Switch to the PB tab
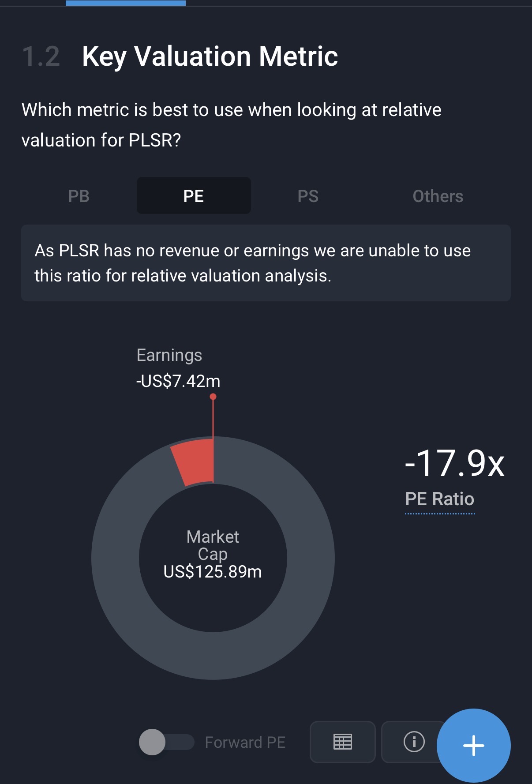532x784 pixels. pyautogui.click(x=79, y=196)
